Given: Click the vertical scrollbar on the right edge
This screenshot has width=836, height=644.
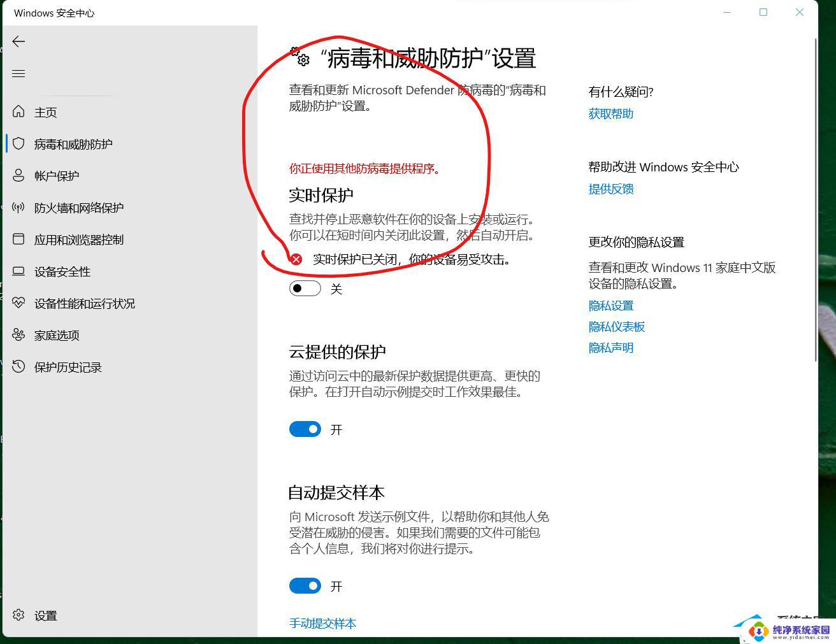Looking at the screenshot, I should click(816, 199).
